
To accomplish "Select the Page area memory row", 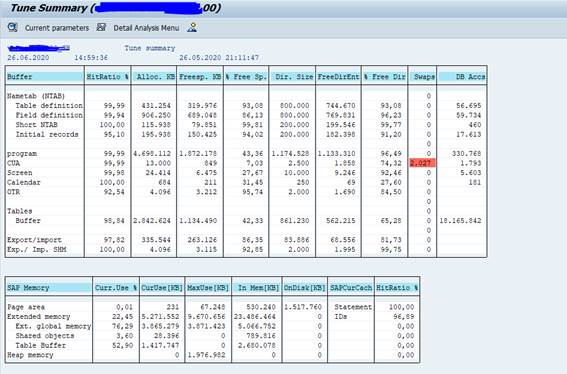I will tap(212, 307).
